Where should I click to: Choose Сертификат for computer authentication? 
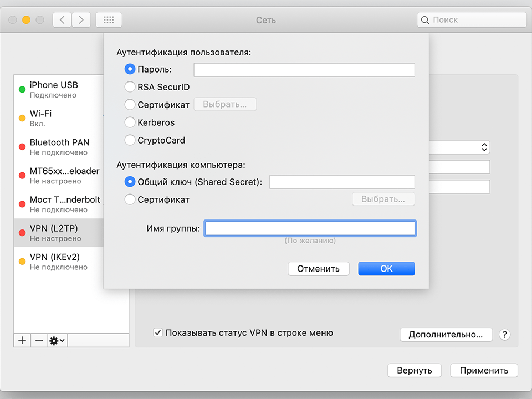130,199
